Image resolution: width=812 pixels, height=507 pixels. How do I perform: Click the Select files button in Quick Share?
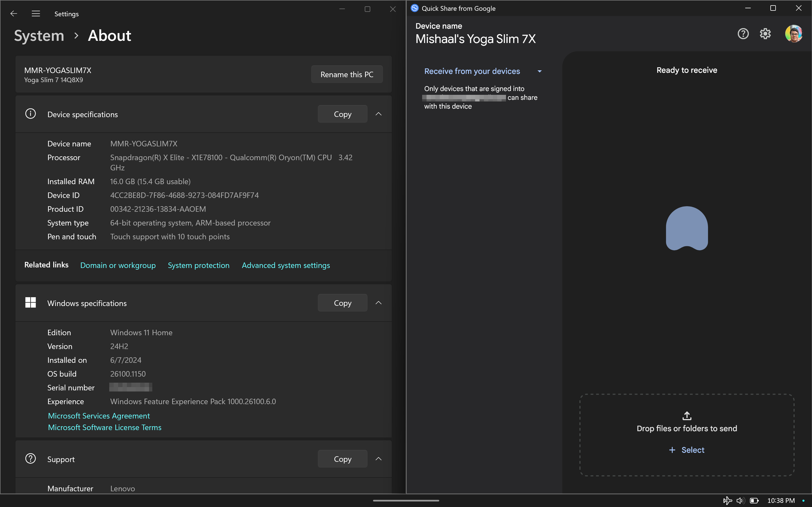(x=687, y=450)
